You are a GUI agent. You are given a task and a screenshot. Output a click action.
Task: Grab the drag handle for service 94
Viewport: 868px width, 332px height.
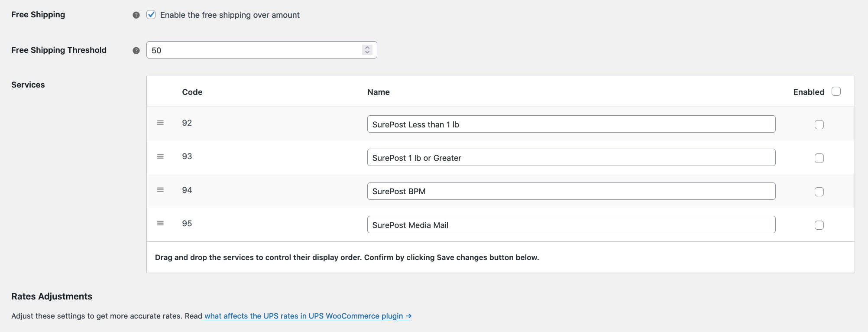coord(160,190)
